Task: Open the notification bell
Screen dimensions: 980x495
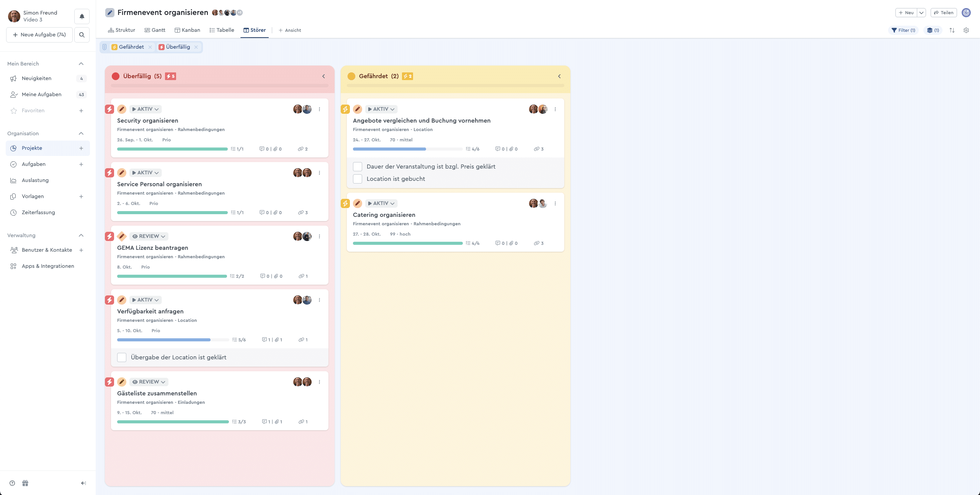Action: [82, 16]
